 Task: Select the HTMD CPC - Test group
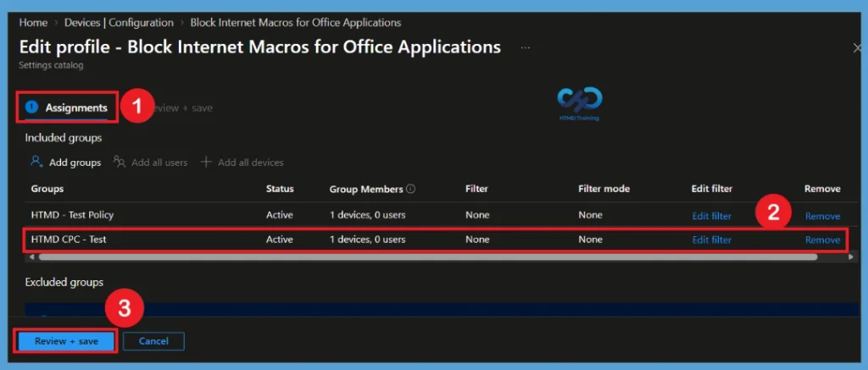(x=69, y=240)
